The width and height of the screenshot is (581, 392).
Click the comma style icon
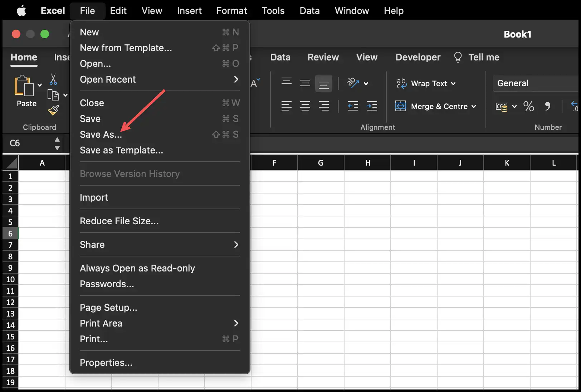547,106
